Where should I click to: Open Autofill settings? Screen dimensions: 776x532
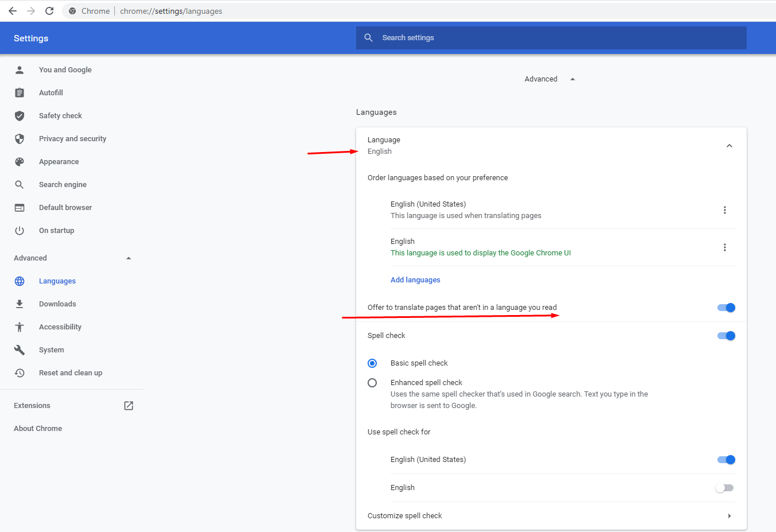coord(51,93)
